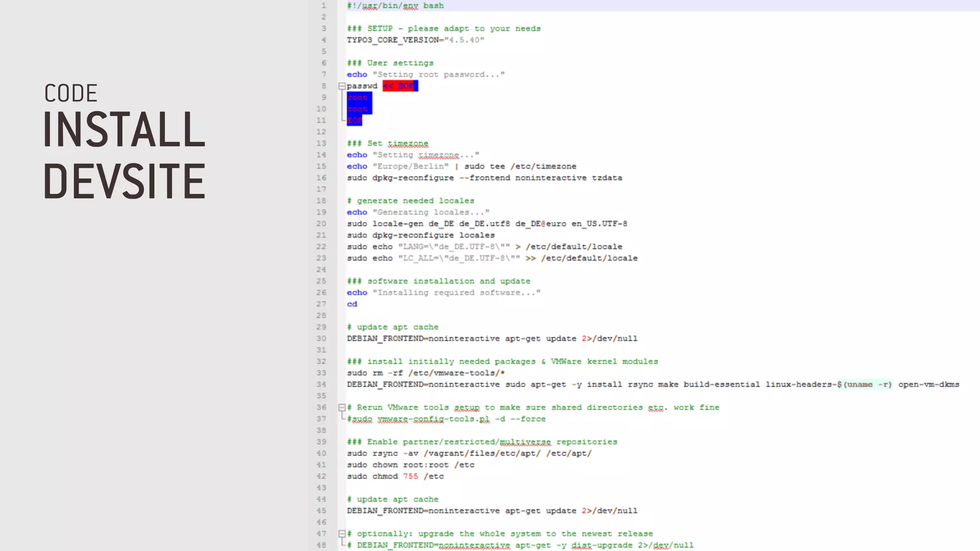Screen dimensions: 980x551
Task: Select the '### SETUP - please adapt' comment
Action: [x=444, y=29]
